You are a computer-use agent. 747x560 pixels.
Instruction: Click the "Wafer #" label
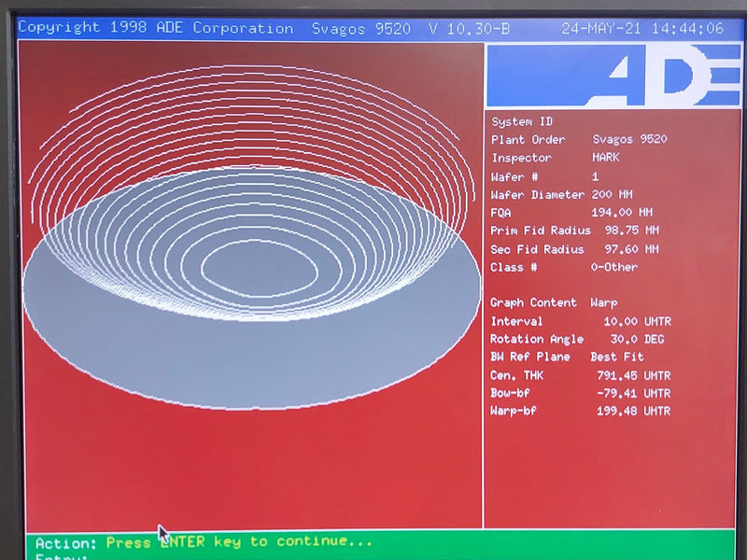pos(514,177)
